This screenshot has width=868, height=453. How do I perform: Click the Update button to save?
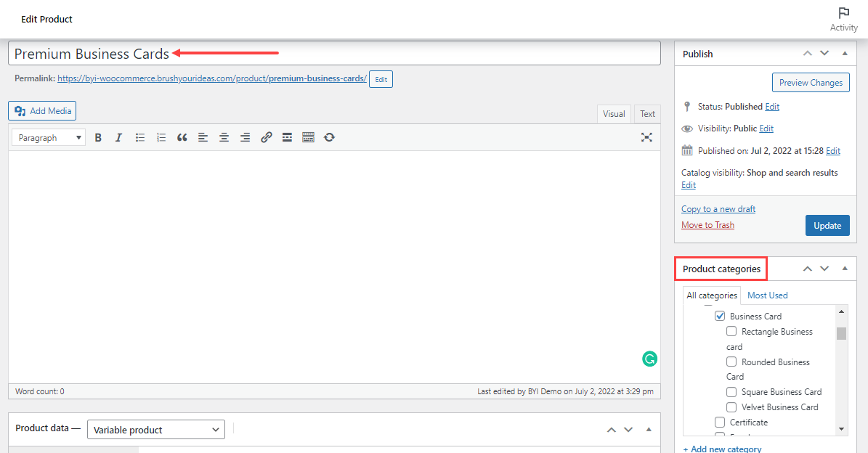coord(827,225)
